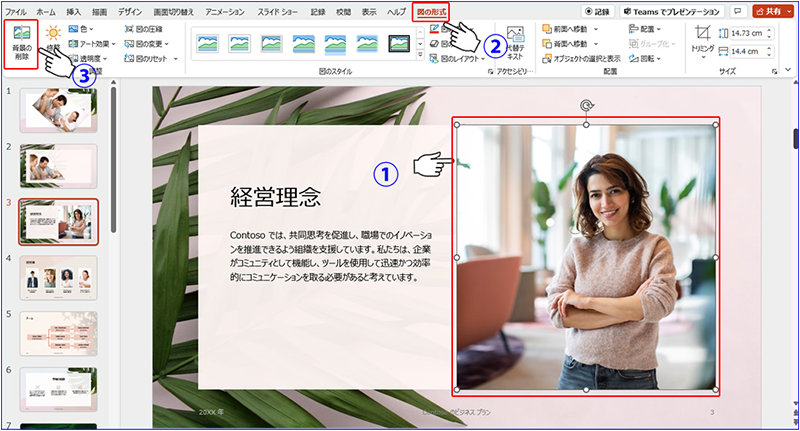Open Selection Pane (オブジェクトの選択と表示)
Screen dimensions: 800x431
coord(582,59)
